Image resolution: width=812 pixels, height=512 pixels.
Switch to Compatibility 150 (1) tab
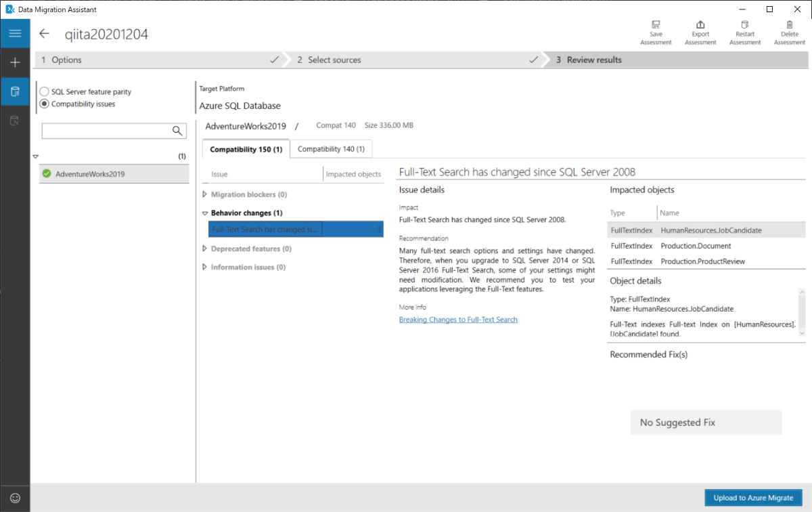pos(246,149)
